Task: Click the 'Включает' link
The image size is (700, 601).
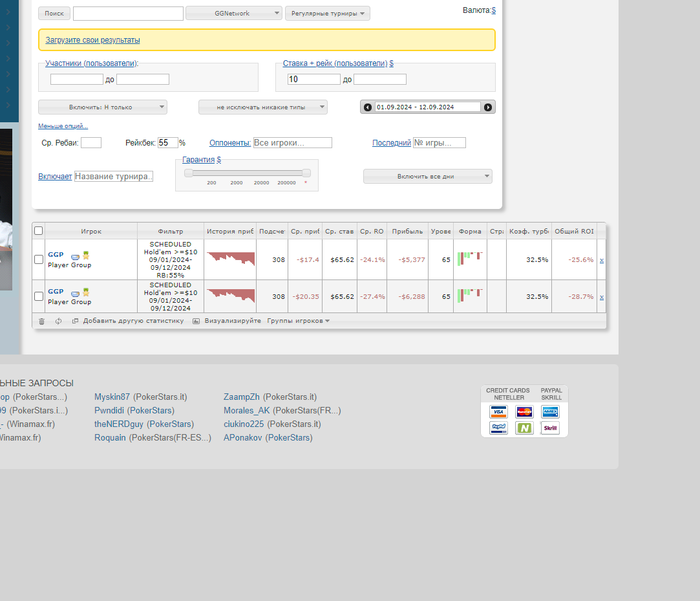Action: pyautogui.click(x=55, y=176)
